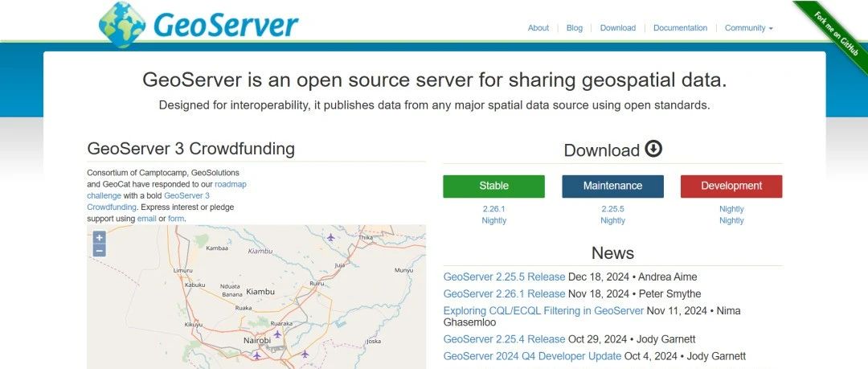Click the green Stable download button

493,187
